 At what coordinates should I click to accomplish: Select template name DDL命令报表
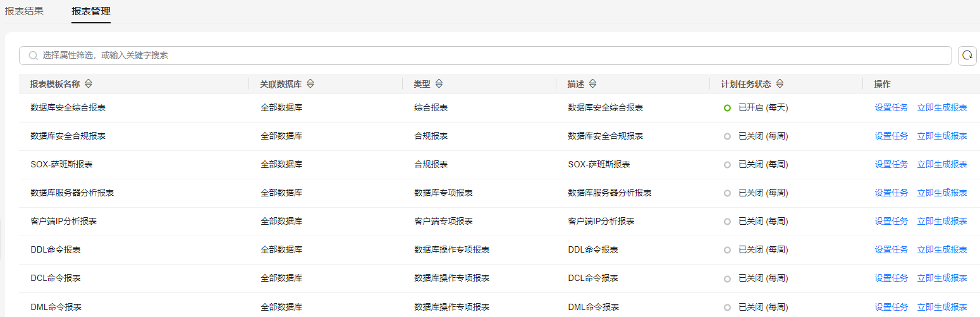(x=56, y=249)
